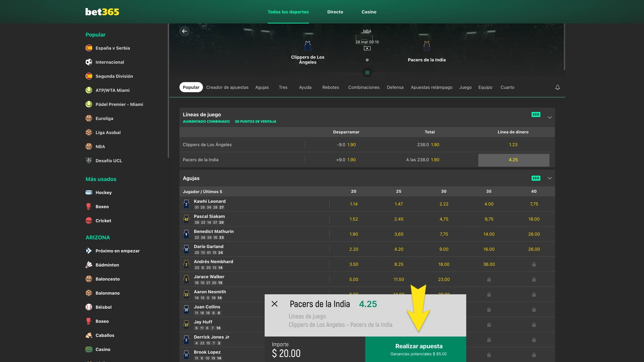Deselect Pacers moneyline odds 4.25

(514, 160)
